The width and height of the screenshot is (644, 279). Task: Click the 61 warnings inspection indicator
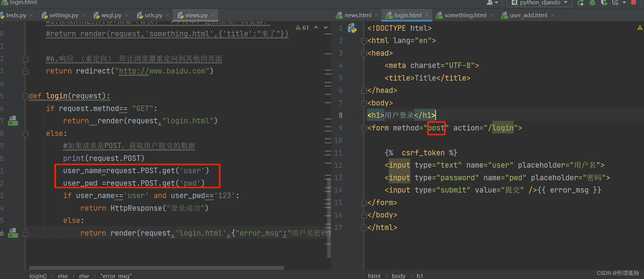click(x=302, y=28)
